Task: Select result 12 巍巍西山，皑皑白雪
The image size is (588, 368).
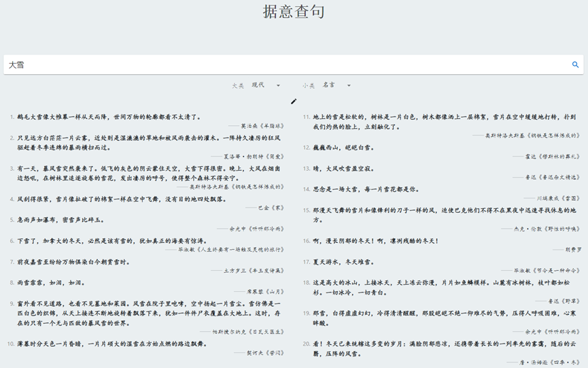Action: [344, 148]
